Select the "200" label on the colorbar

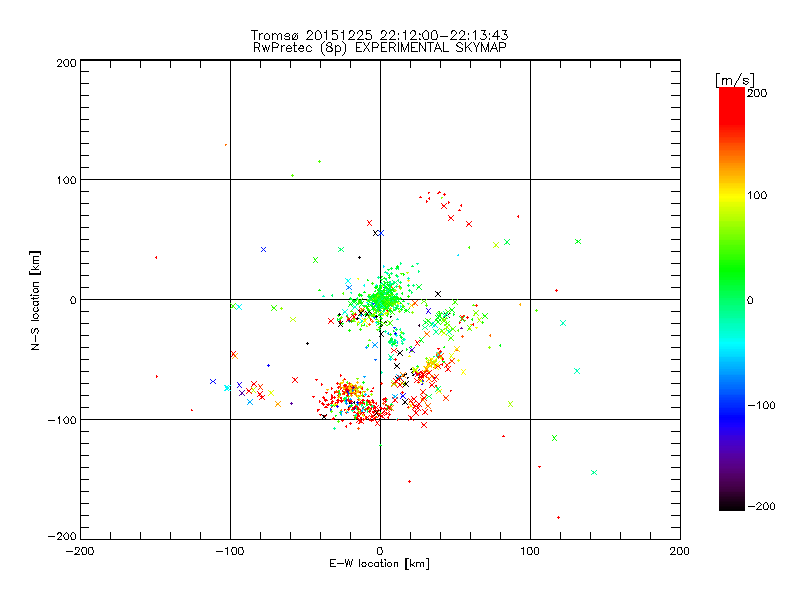click(757, 93)
